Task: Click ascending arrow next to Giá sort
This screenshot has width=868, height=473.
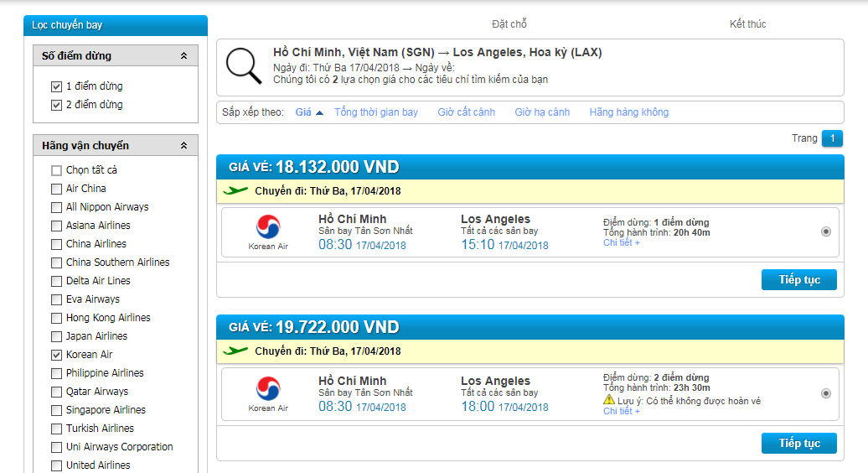Action: click(319, 112)
